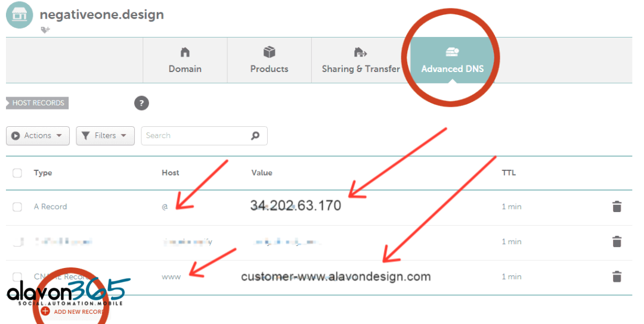Toggle the select-all checkbox in header
This screenshot has width=644, height=324.
[x=17, y=173]
